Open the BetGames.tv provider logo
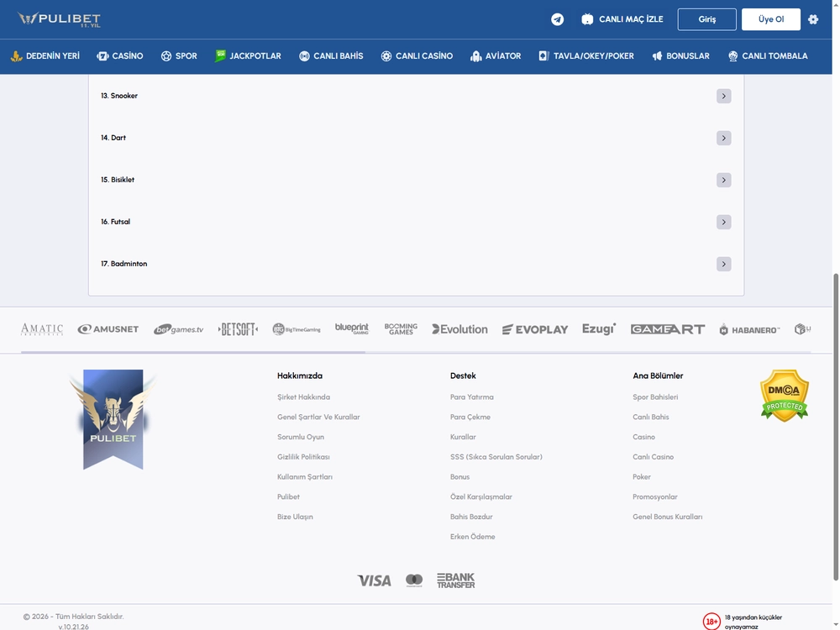 pos(178,329)
